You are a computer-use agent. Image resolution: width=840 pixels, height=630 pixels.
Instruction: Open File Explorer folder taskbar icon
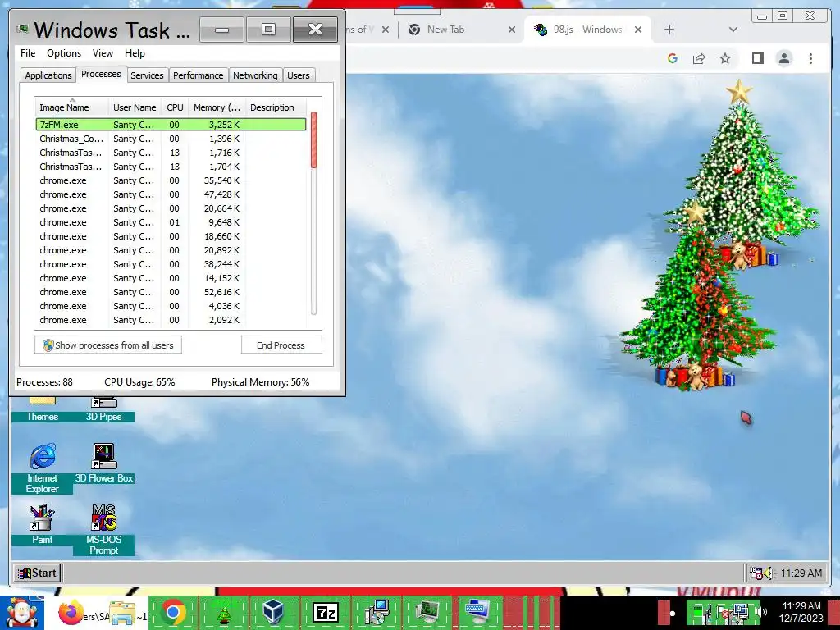pos(123,612)
